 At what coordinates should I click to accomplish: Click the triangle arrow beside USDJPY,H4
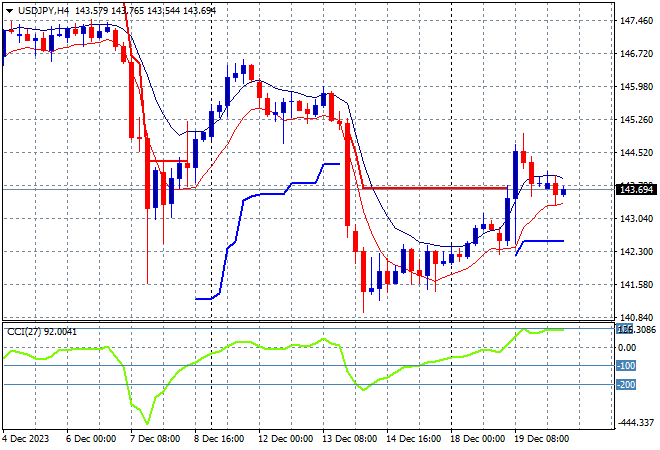coord(9,11)
